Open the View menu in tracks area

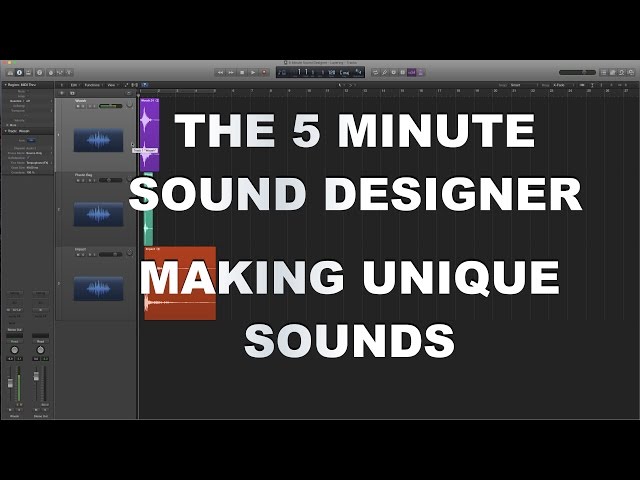coord(112,85)
